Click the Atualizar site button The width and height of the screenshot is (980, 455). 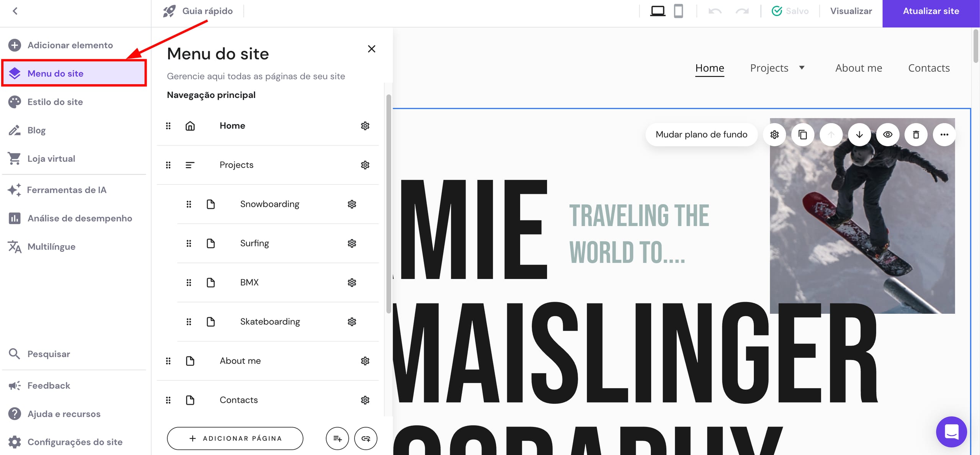931,11
